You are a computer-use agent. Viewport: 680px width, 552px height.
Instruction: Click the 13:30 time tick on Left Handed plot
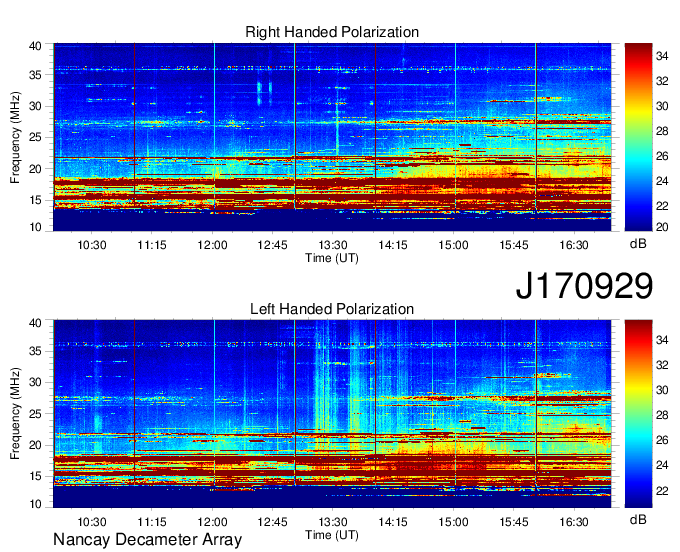click(333, 522)
